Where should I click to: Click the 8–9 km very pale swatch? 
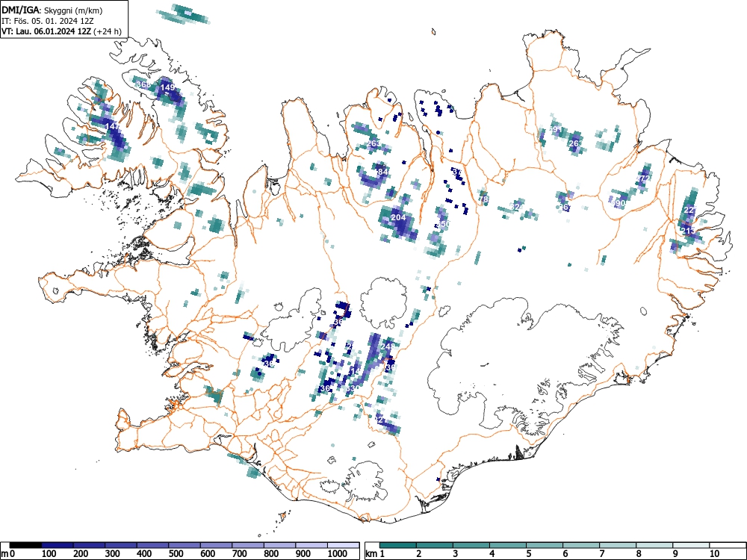pyautogui.click(x=654, y=545)
